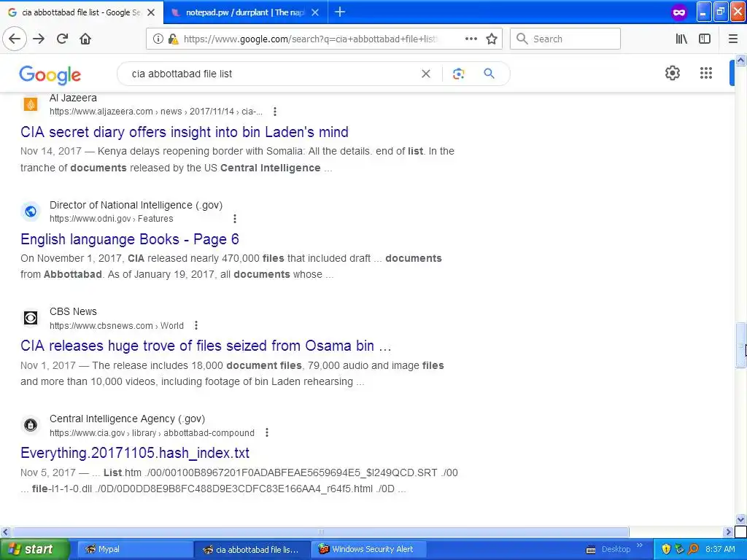The height and width of the screenshot is (560, 747).
Task: Toggle the browser sidebar view
Action: [x=705, y=39]
